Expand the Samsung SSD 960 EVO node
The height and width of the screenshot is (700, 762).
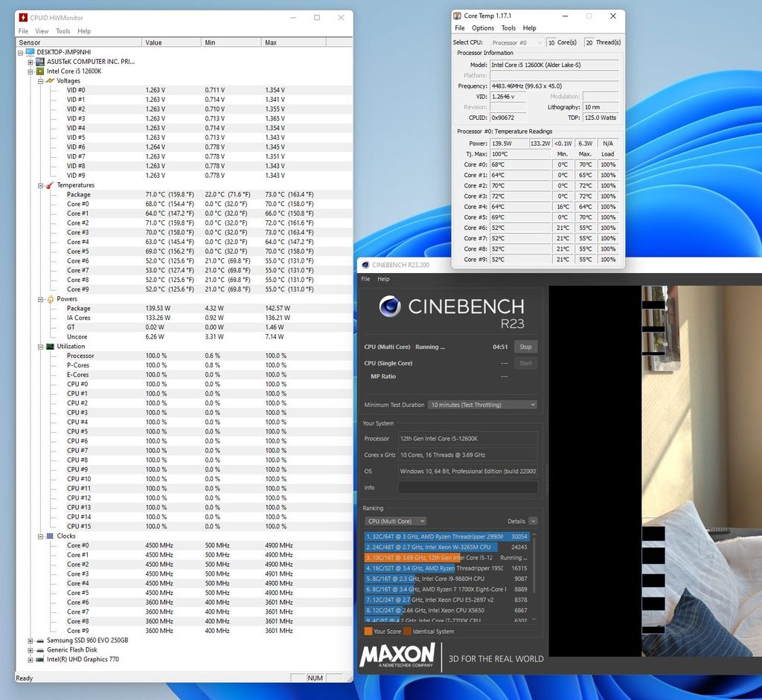(30, 640)
